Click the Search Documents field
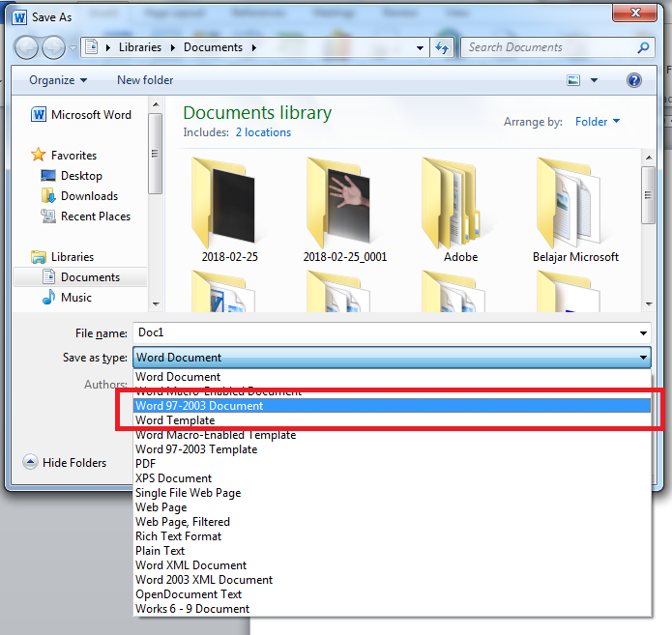672x635 pixels. 557,47
